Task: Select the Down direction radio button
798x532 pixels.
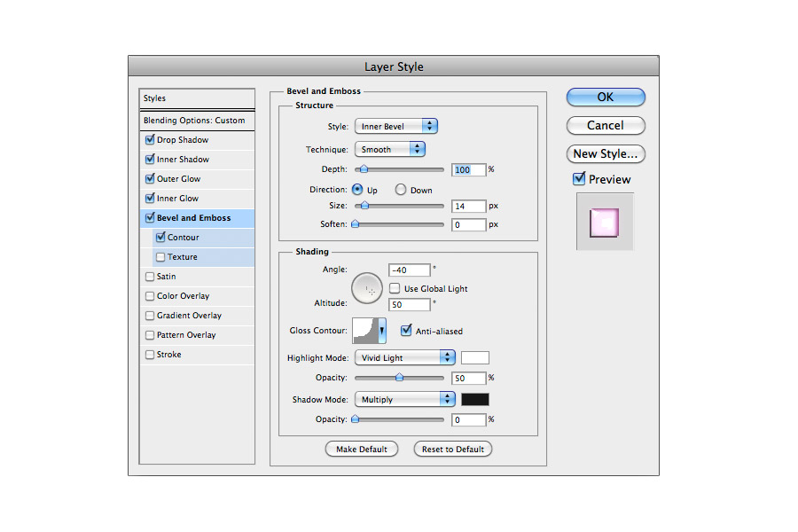Action: [x=401, y=190]
